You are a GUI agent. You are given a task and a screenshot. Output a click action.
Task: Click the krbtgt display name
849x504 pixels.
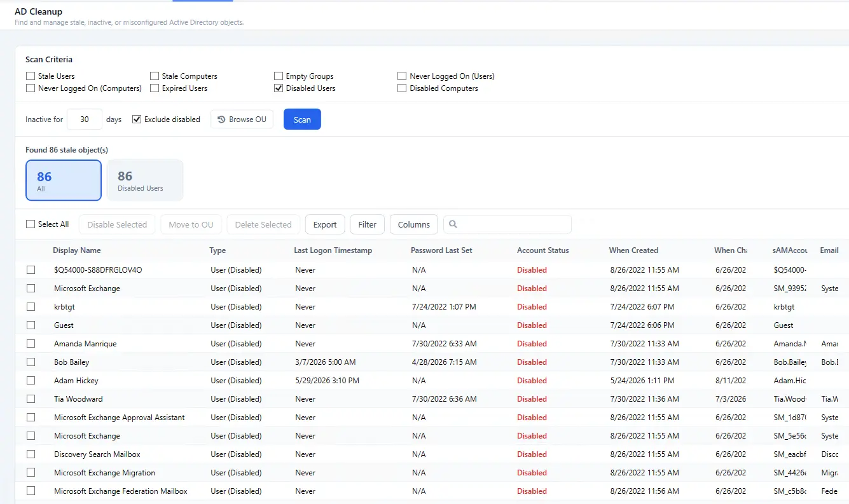click(65, 307)
